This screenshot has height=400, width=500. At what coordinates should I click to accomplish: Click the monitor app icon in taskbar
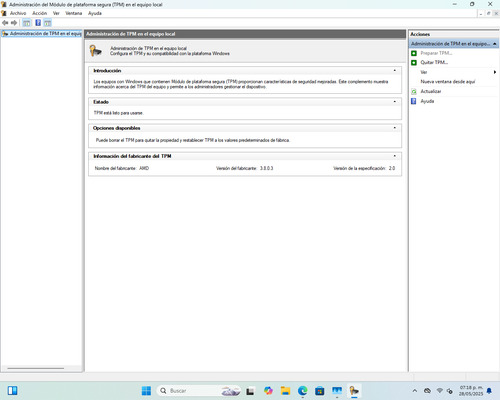coord(337,391)
